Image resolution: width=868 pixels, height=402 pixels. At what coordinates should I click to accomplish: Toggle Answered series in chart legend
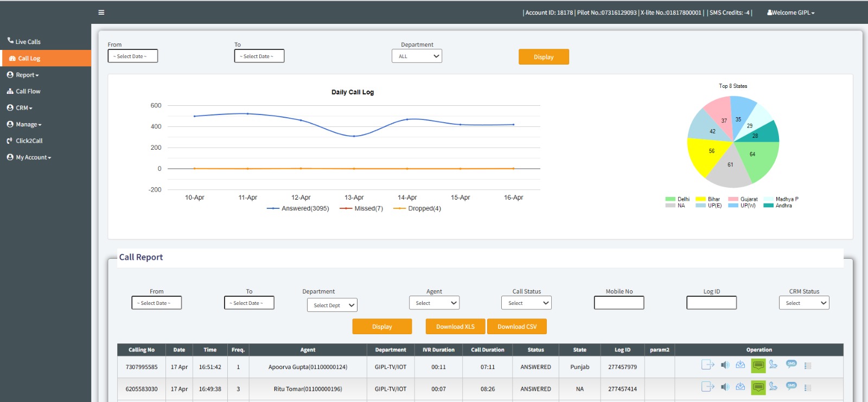point(298,209)
